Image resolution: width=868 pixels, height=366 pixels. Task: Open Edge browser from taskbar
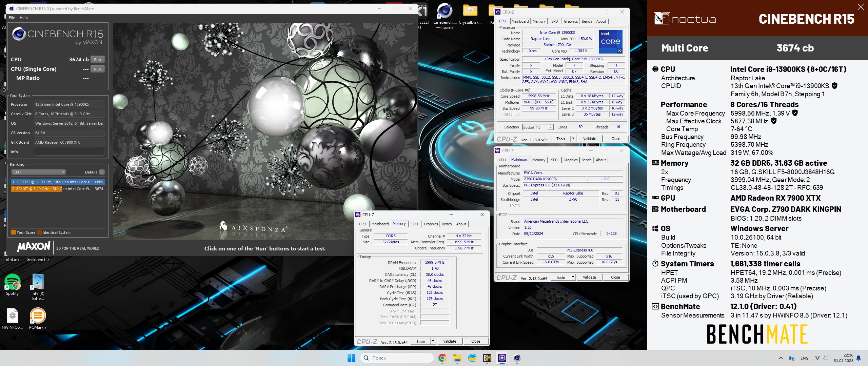pyautogui.click(x=472, y=358)
